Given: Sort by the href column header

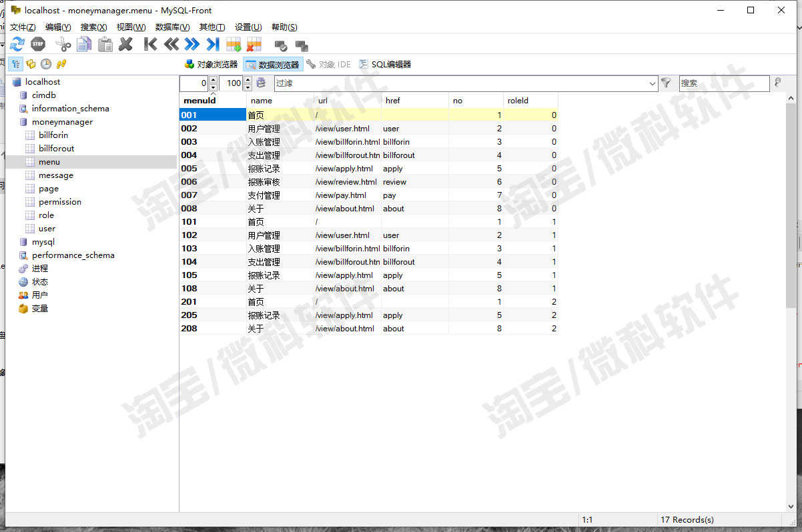Looking at the screenshot, I should [415, 101].
